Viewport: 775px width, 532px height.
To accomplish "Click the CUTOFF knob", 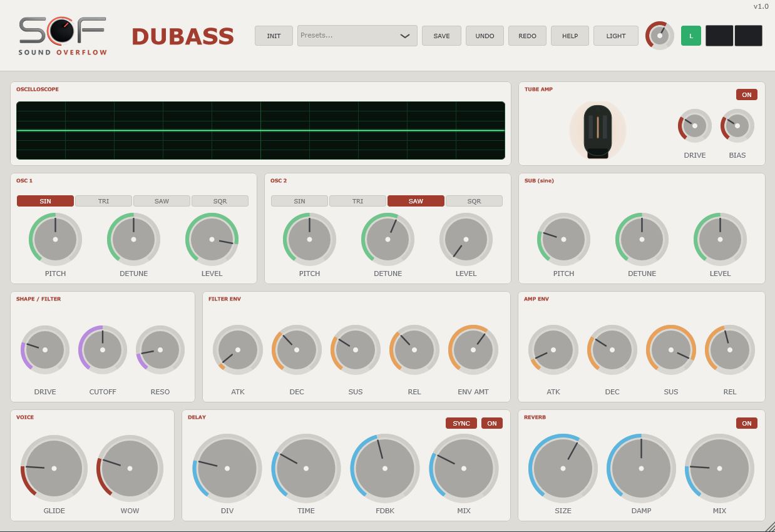I will point(103,350).
